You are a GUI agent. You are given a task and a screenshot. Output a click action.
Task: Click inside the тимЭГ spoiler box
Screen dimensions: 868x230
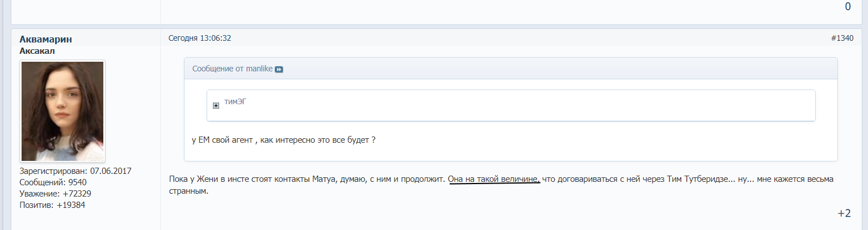click(x=511, y=105)
